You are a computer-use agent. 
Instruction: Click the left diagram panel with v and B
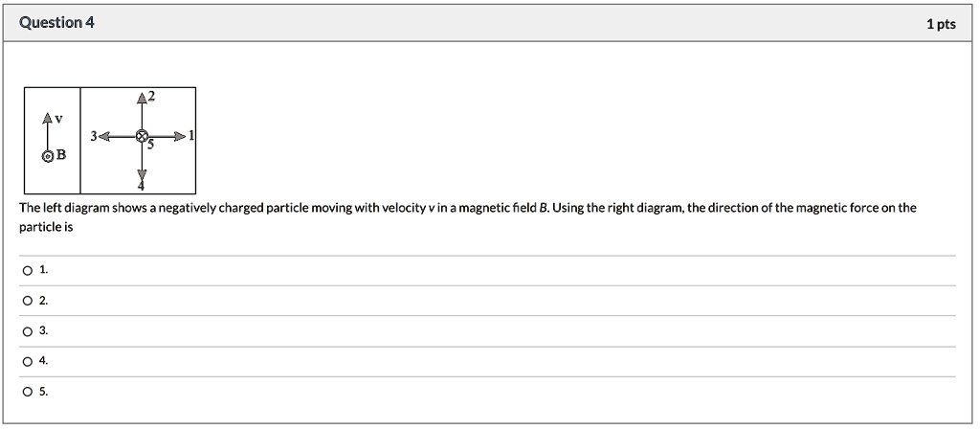[53, 141]
